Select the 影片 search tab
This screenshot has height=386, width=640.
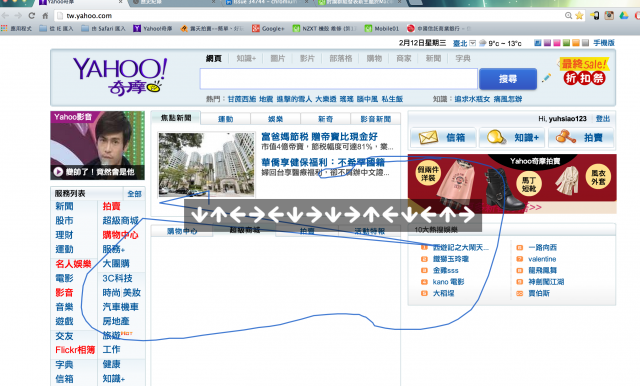[x=307, y=58]
